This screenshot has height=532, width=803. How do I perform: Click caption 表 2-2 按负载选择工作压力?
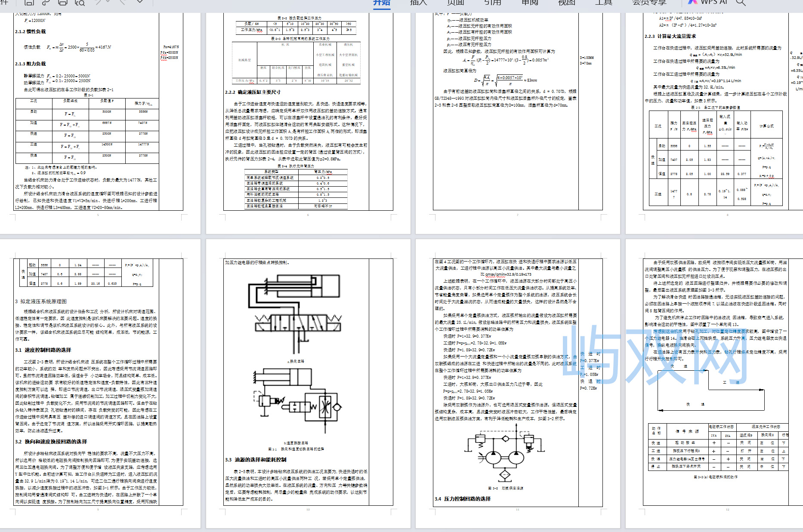coord(299,18)
